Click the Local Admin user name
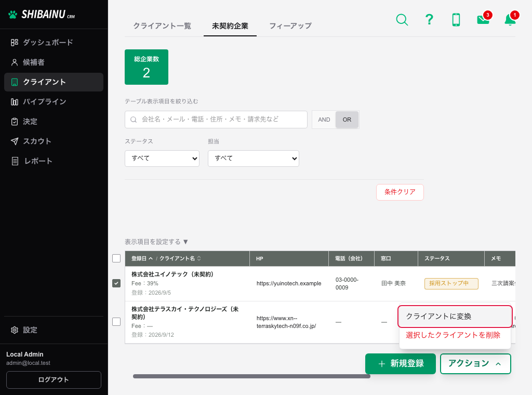The height and width of the screenshot is (395, 532). coord(25,354)
